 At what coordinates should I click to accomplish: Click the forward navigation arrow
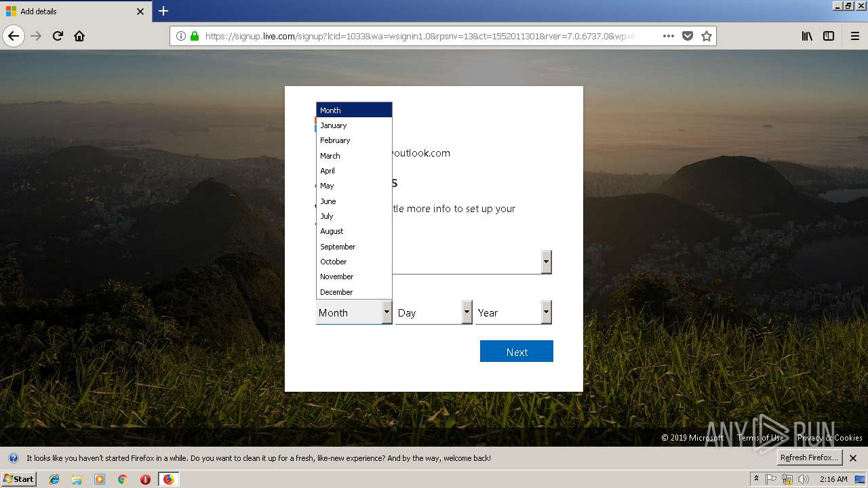pos(36,36)
